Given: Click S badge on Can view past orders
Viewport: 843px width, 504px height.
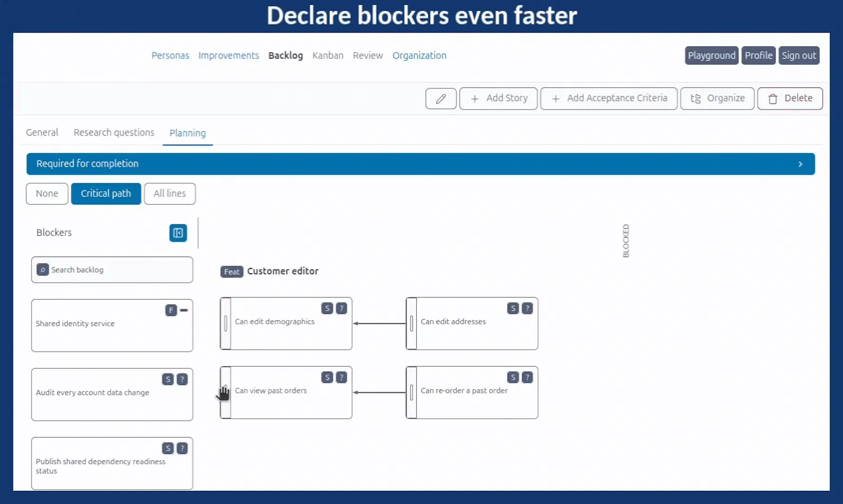Looking at the screenshot, I should click(x=327, y=377).
